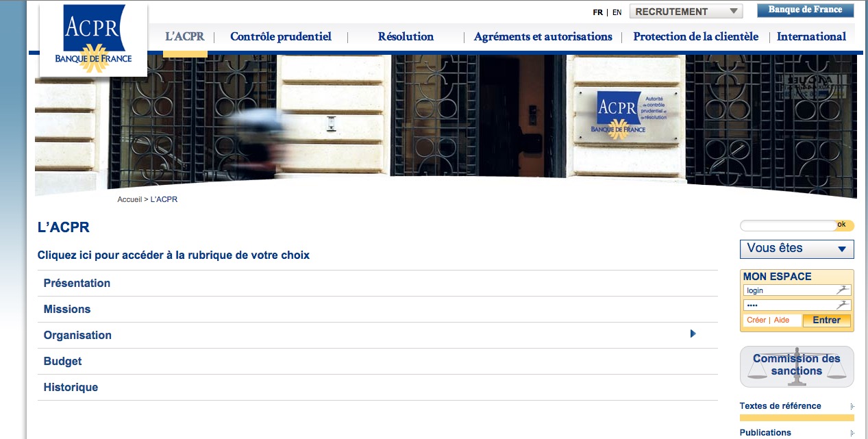Click the password field in Mon Espace

pyautogui.click(x=797, y=305)
